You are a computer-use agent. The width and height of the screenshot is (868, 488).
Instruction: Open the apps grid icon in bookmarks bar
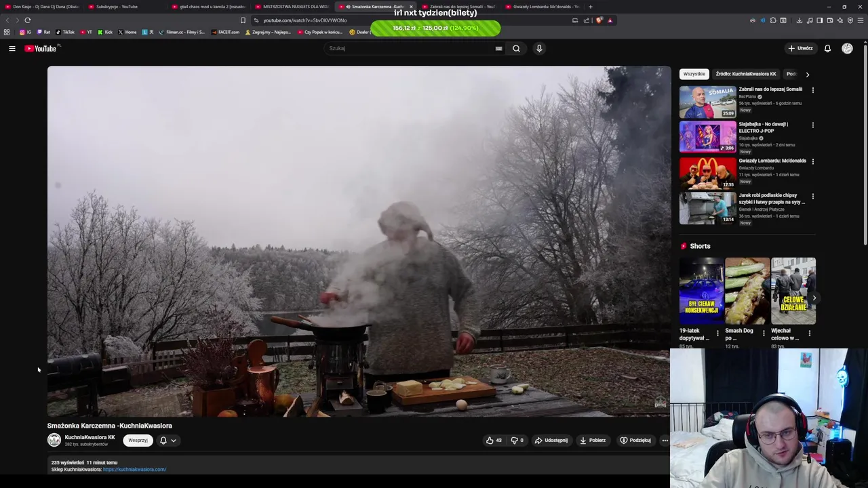(x=7, y=32)
